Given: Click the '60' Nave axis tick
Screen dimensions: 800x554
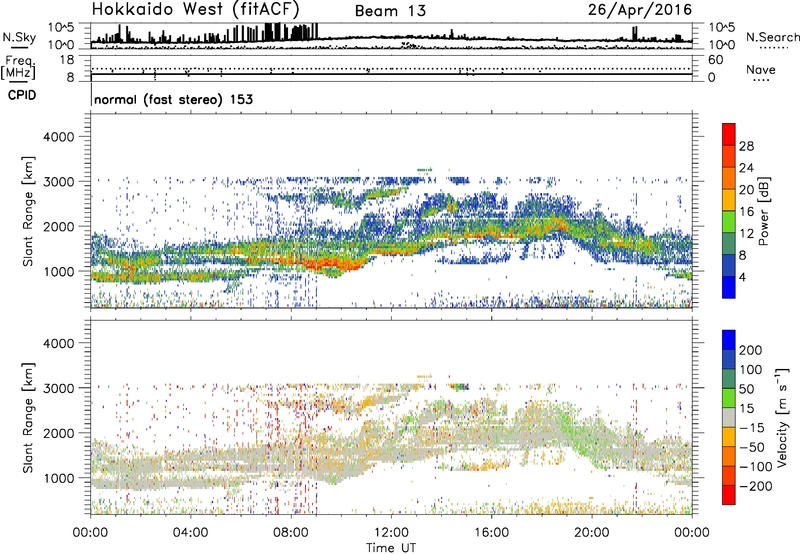Looking at the screenshot, I should tap(715, 60).
